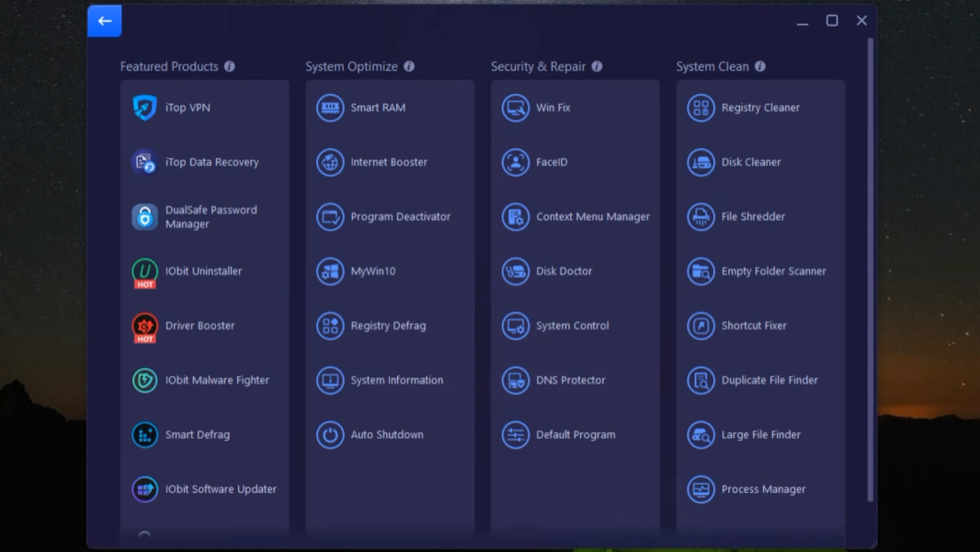Open System Information icon

[x=330, y=380]
